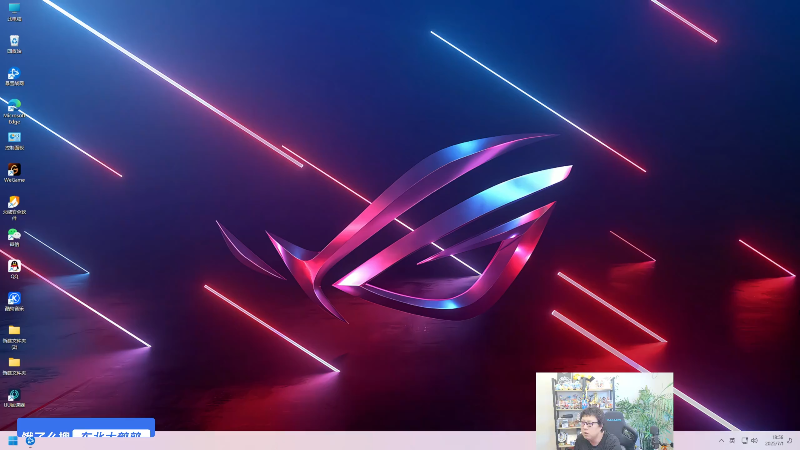Open the taskbar clock and date

coord(774,441)
